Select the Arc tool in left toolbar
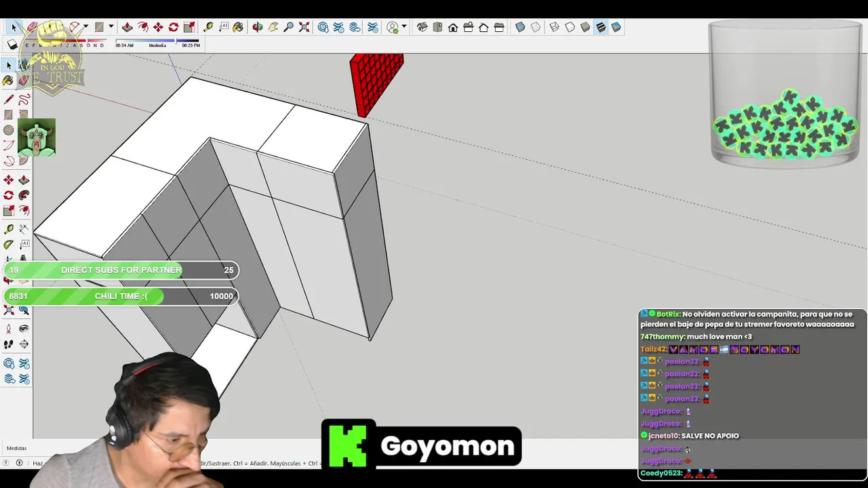Viewport: 868px width, 488px height. tap(9, 144)
